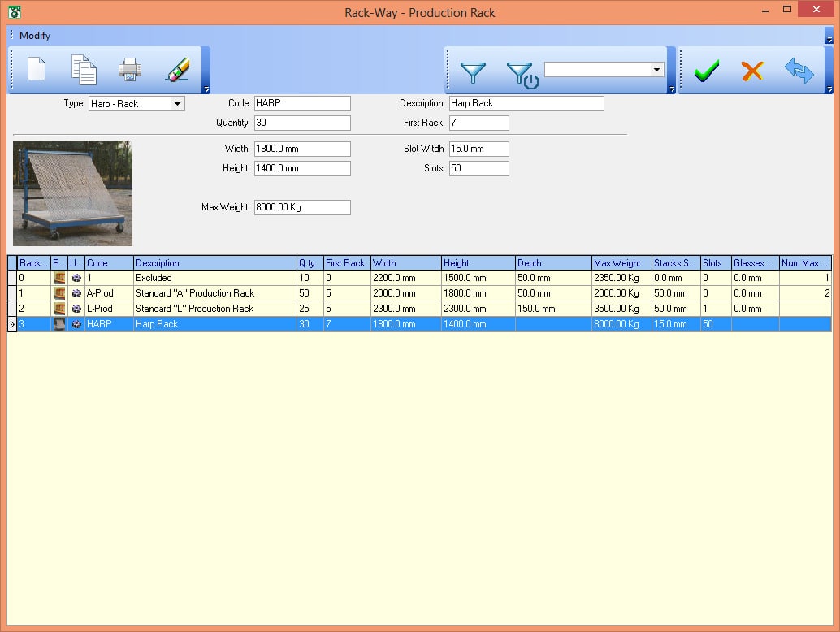Image resolution: width=840 pixels, height=632 pixels.
Task: Sort by the Num Max column header
Action: tap(805, 263)
